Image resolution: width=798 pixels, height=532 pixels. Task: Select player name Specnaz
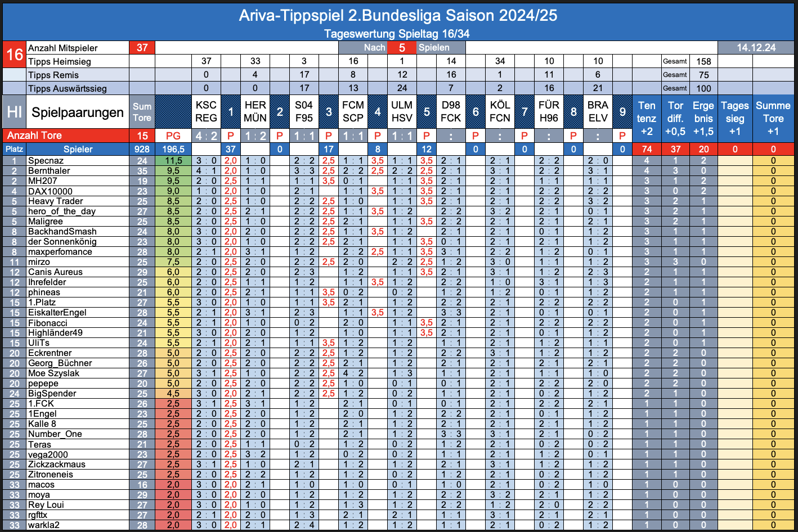78,161
